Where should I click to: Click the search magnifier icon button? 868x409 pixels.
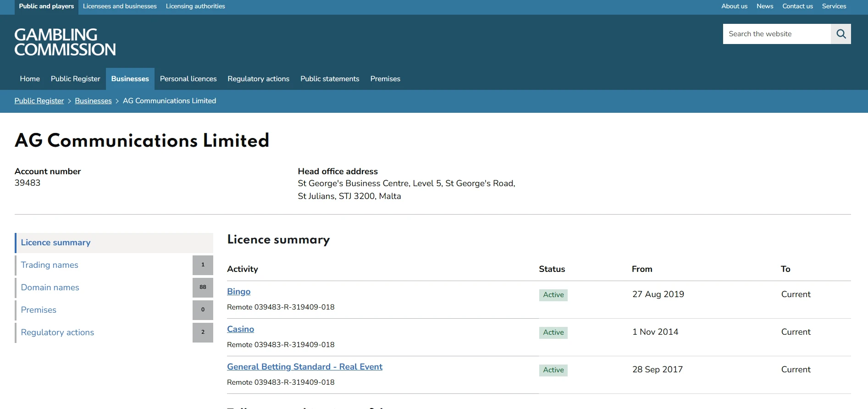tap(841, 34)
